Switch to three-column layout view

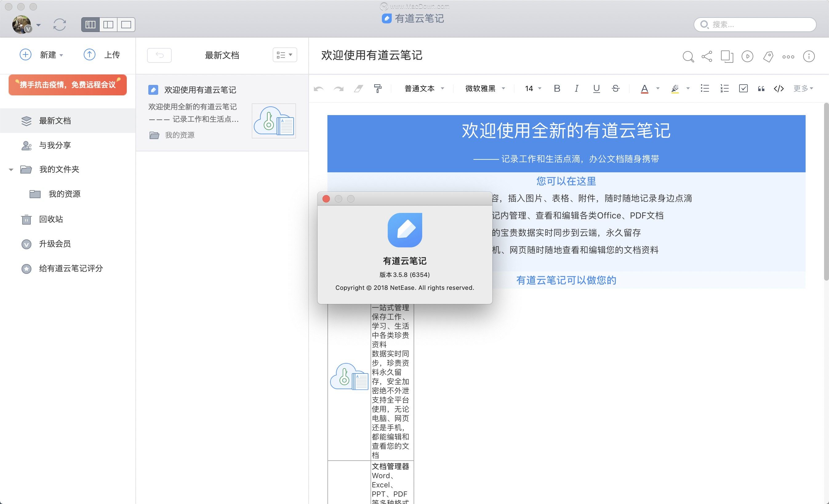coord(90,25)
